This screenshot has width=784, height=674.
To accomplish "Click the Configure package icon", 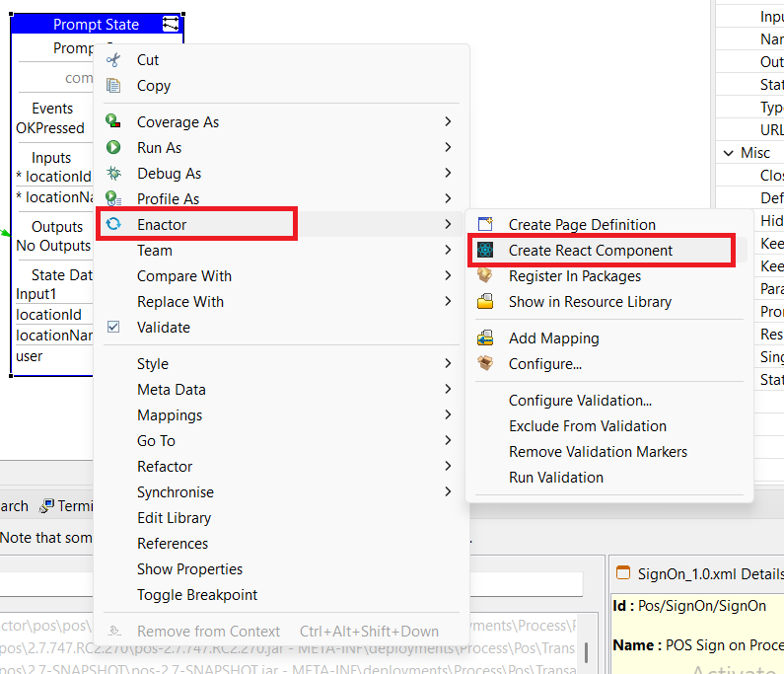I will point(485,363).
